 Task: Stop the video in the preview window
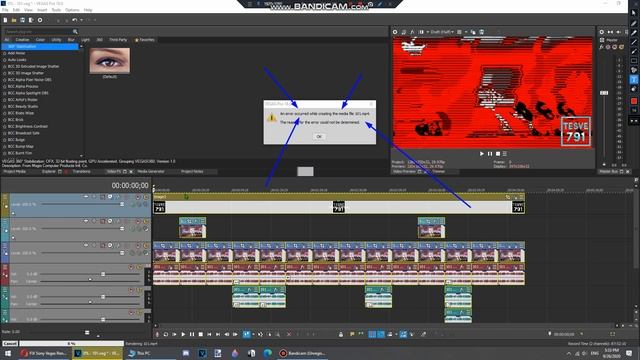coord(498,153)
